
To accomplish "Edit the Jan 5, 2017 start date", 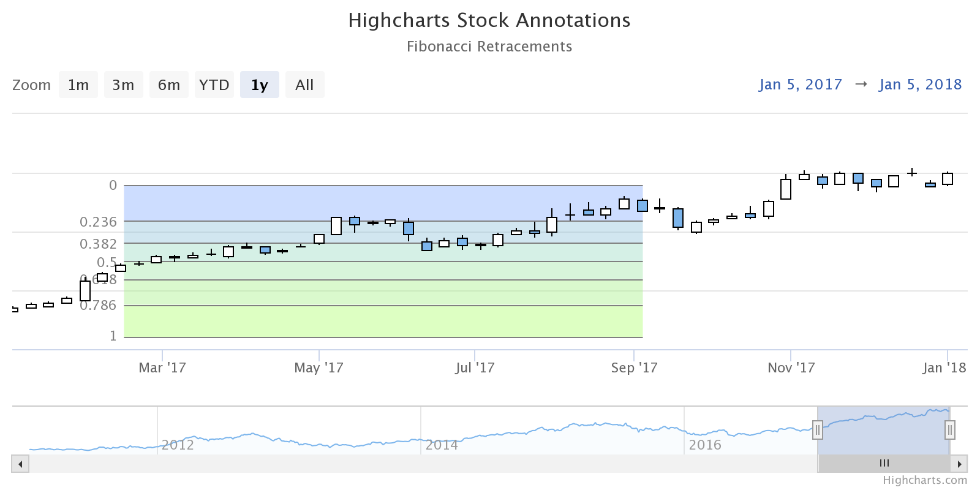I will [x=801, y=85].
